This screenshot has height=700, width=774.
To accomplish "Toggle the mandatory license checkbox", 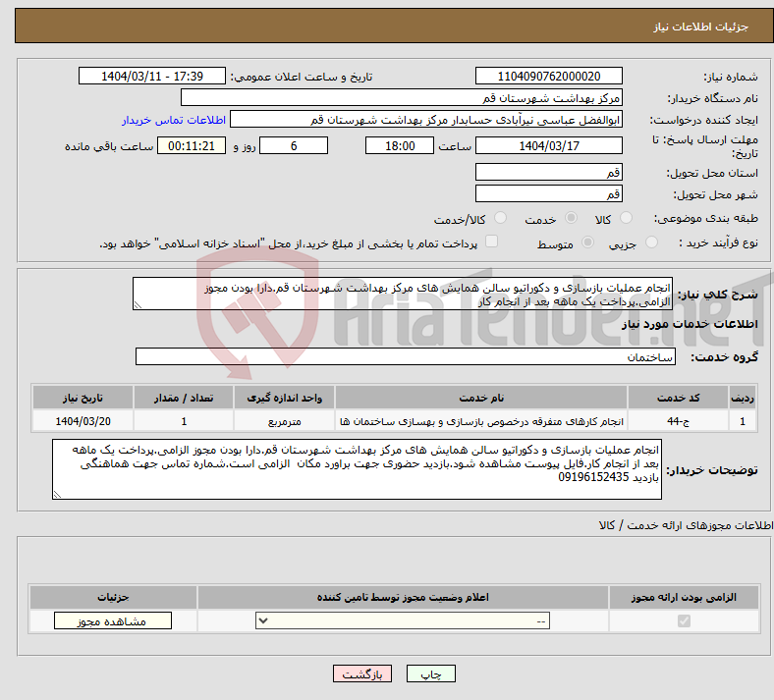I will click(x=684, y=620).
